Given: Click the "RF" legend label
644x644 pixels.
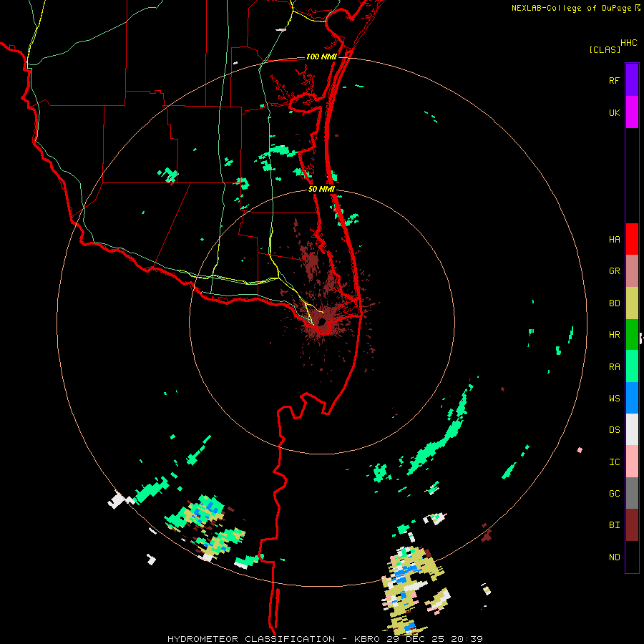Looking at the screenshot, I should coord(614,80).
